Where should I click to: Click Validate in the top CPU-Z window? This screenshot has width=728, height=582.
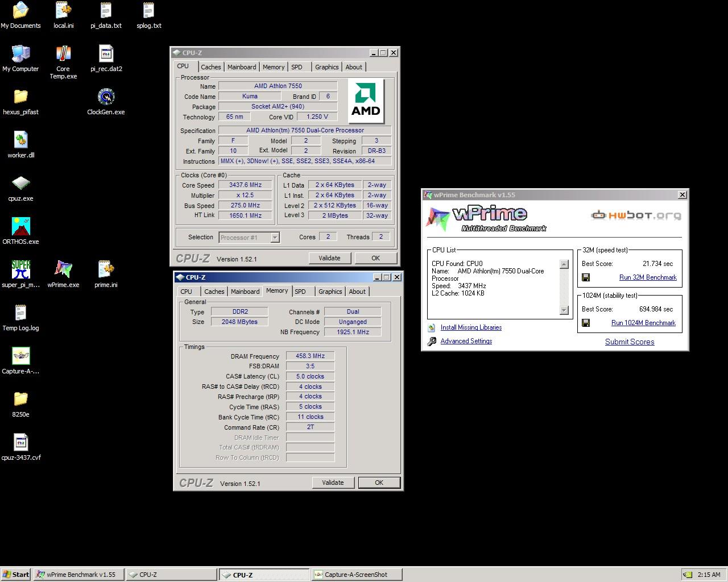click(x=329, y=258)
